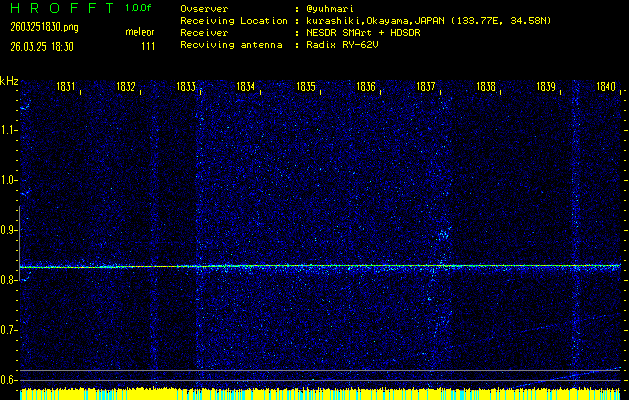This screenshot has height=400, width=629.
Task: Click the 1.0 kHz frequency label
Action: [x=8, y=181]
